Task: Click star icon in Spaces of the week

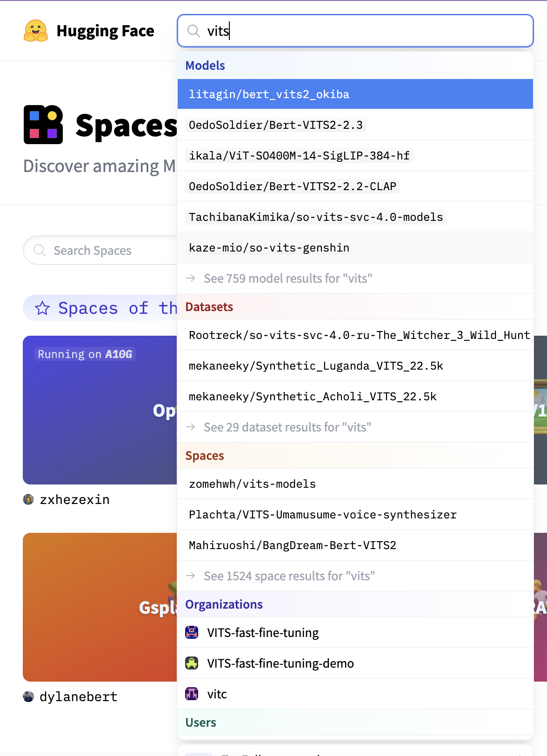Action: point(42,308)
